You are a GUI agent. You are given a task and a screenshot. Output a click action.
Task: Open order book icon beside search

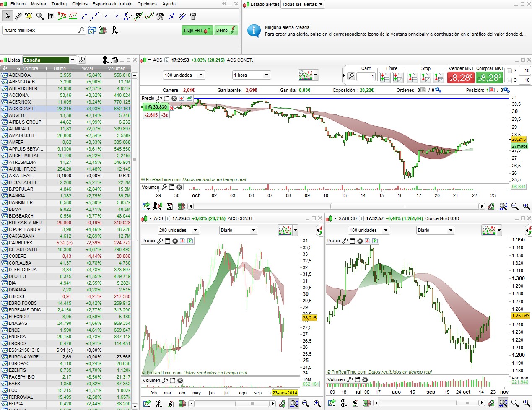(103, 30)
